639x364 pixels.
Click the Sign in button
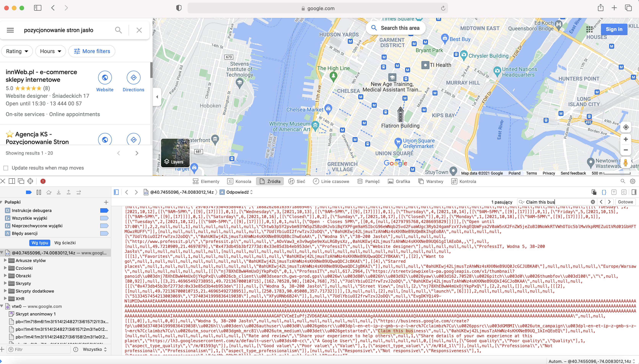point(614,29)
